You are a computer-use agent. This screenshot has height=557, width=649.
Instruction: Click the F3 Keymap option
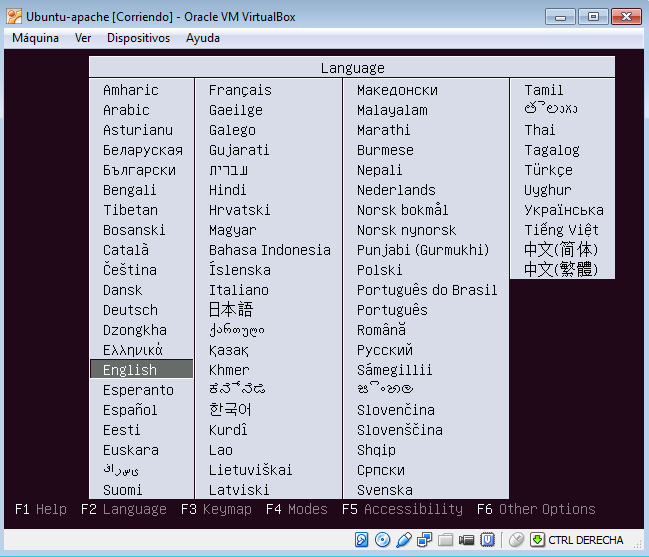pyautogui.click(x=216, y=509)
